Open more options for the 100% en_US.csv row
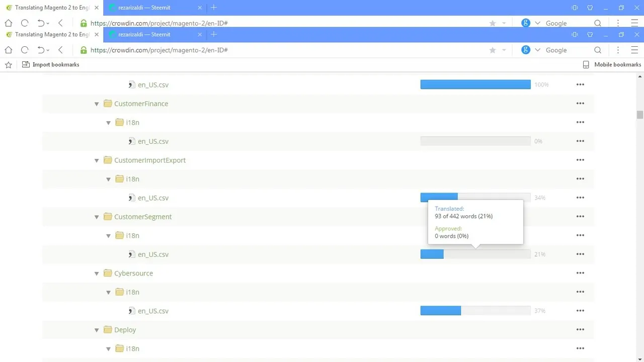This screenshot has width=644, height=362. click(x=580, y=84)
